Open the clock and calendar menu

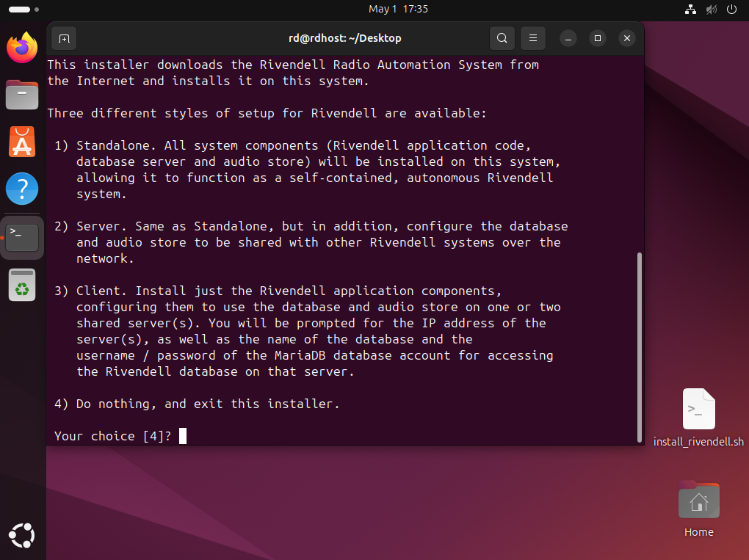pos(398,10)
